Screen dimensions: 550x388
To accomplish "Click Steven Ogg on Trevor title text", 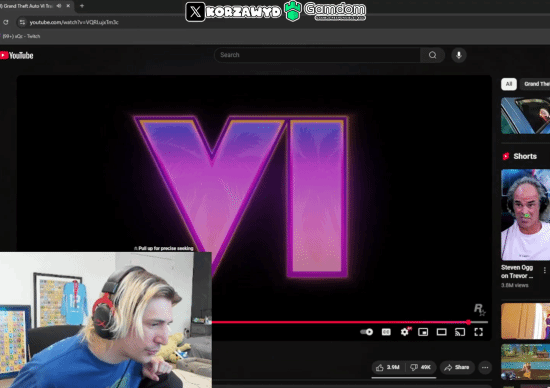I will (x=517, y=272).
